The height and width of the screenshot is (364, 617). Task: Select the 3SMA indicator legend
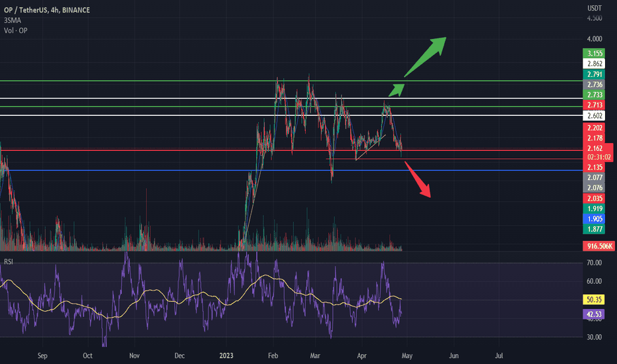pyautogui.click(x=13, y=21)
